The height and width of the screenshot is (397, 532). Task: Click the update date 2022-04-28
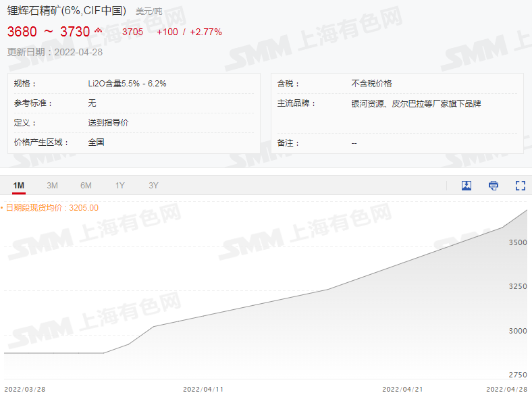(78, 52)
